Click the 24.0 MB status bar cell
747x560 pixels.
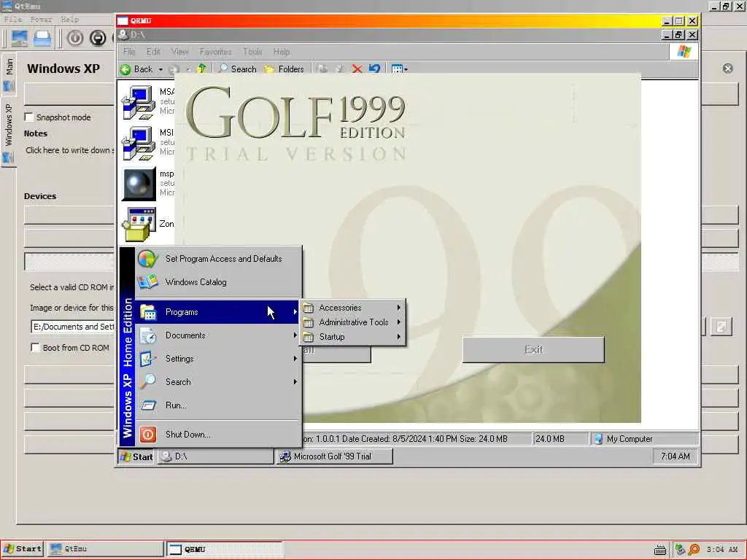coord(560,439)
